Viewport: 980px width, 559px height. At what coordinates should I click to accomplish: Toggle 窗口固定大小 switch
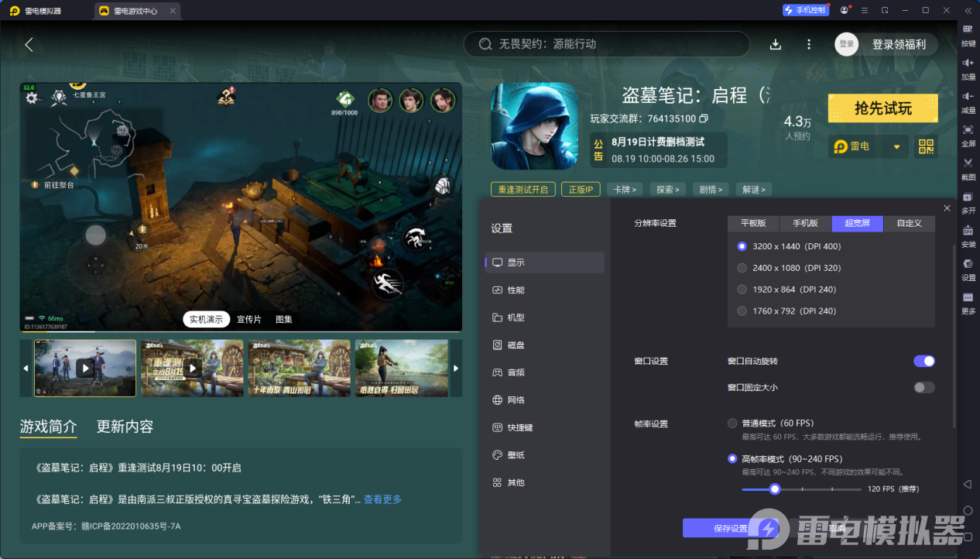(924, 387)
